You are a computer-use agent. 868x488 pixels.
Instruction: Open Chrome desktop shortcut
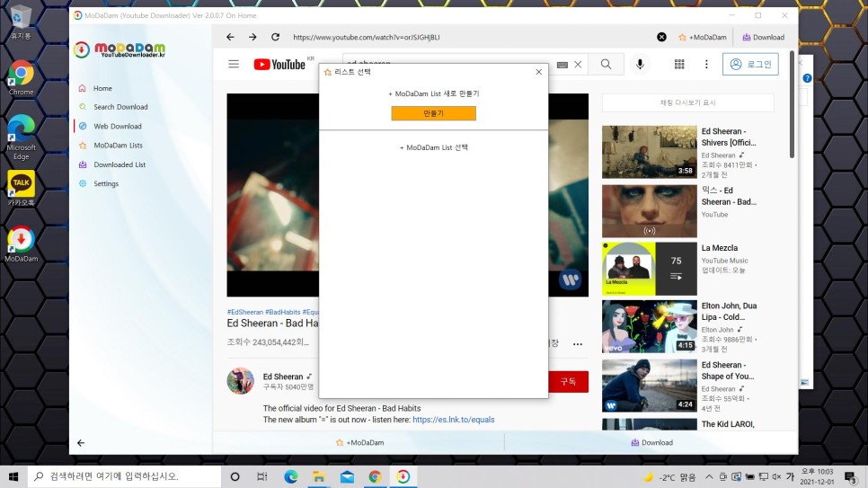21,77
